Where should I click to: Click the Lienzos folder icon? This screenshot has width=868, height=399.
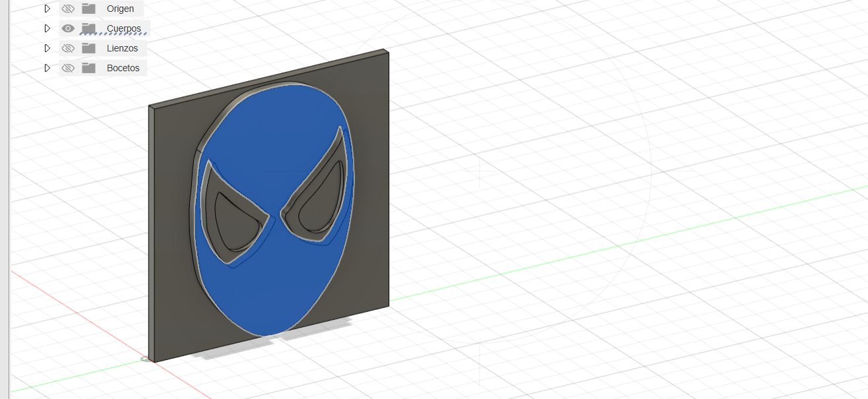pyautogui.click(x=88, y=48)
